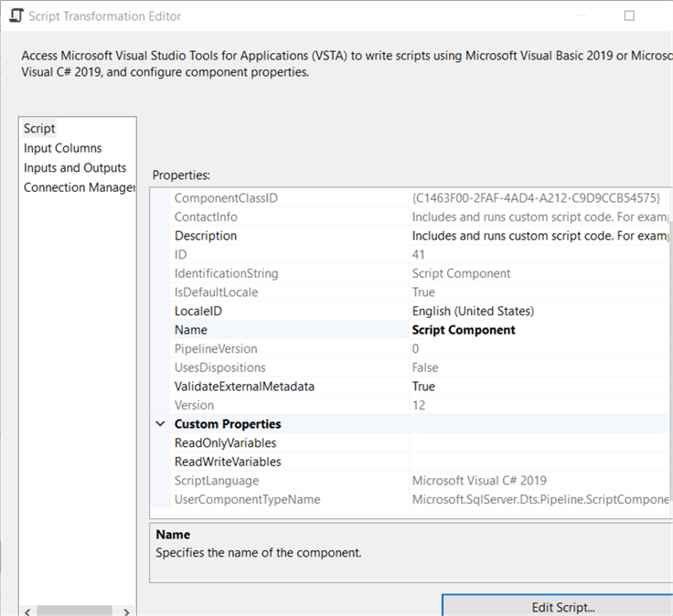Switch to Inputs and Outputs page

75,167
